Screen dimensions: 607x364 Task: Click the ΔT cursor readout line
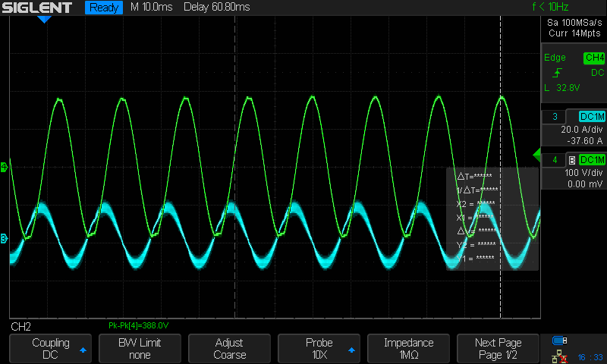tap(475, 177)
